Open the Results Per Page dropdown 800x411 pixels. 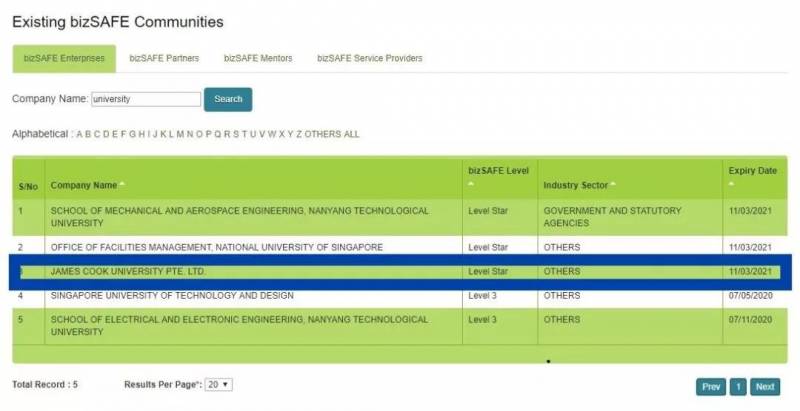tap(219, 385)
